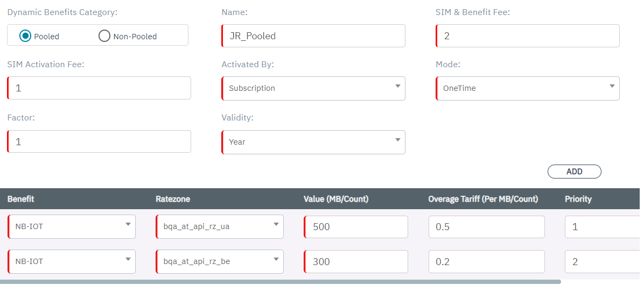Screen dimensions: 644x292
Task: Open Ratezone dropdown showing bqa_at_api_rz_be
Action: click(220, 261)
